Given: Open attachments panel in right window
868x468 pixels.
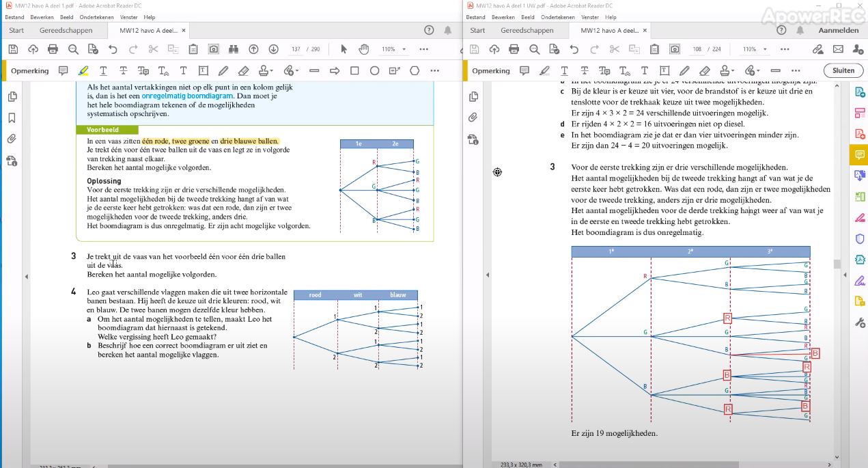Looking at the screenshot, I should [473, 118].
